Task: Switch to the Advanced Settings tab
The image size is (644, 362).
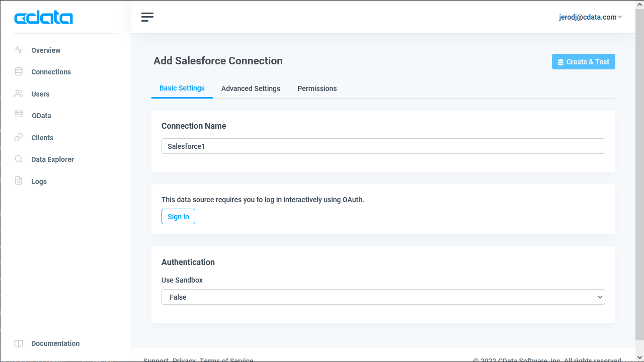Action: [251, 88]
